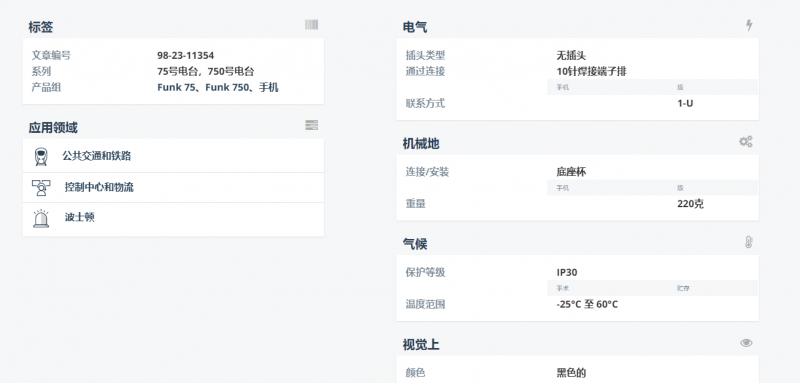Screen dimensions: 800x383
Task: Click the list icon beside 应用领域 heading
Action: point(311,125)
